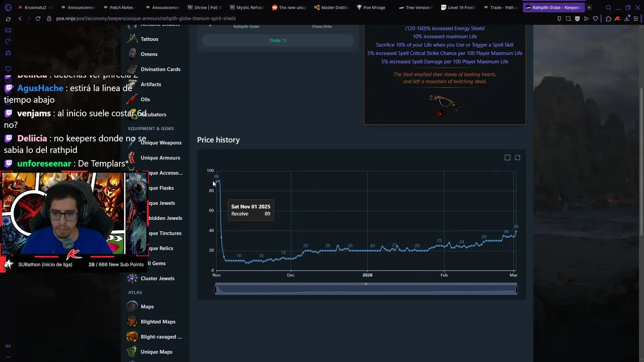This screenshot has height=362, width=644.
Task: Click the chart range slider left handle
Action: click(x=216, y=290)
